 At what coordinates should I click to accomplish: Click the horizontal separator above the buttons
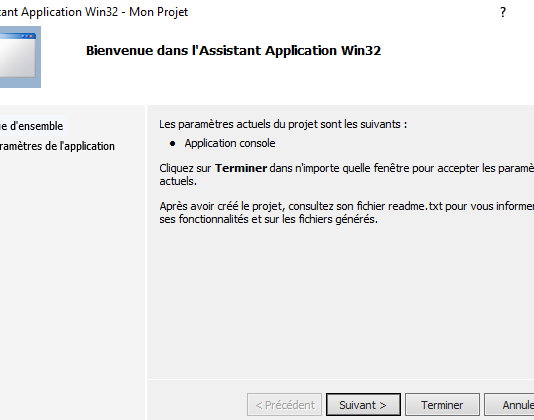[x=341, y=379]
